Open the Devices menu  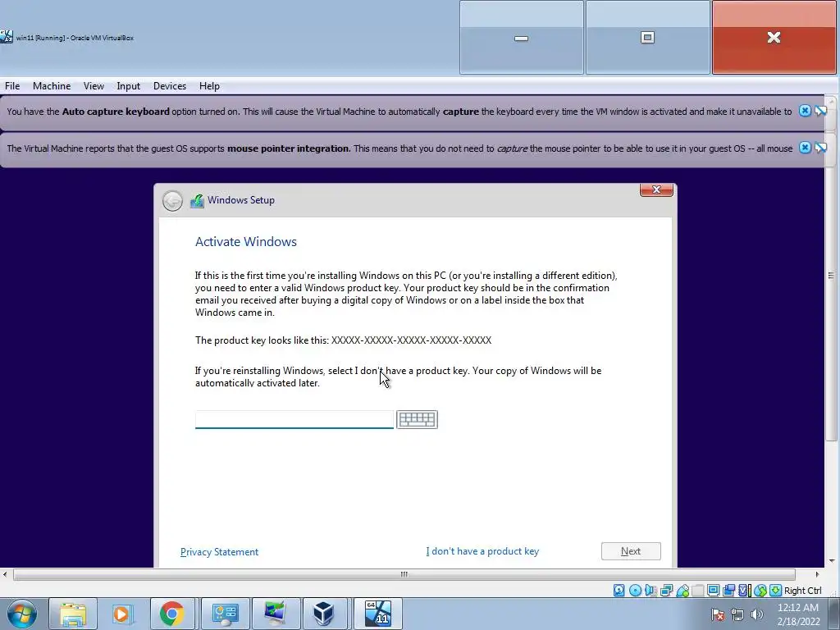click(170, 85)
